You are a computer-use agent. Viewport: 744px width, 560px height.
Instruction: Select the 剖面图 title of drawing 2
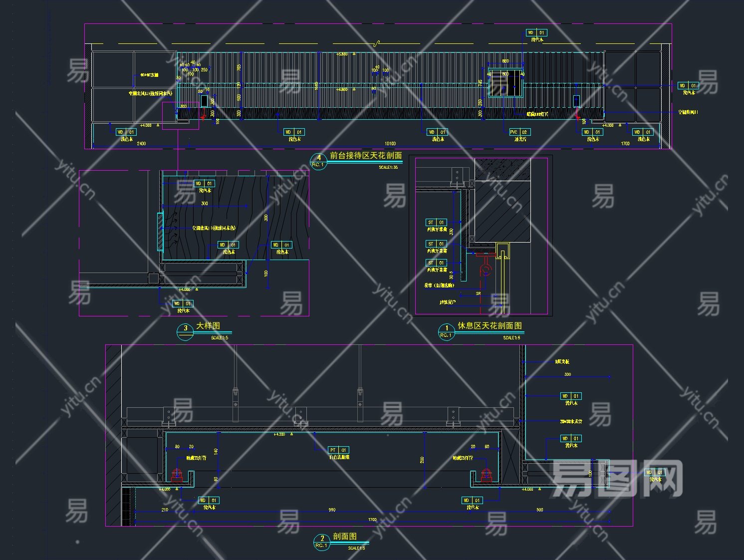click(345, 537)
